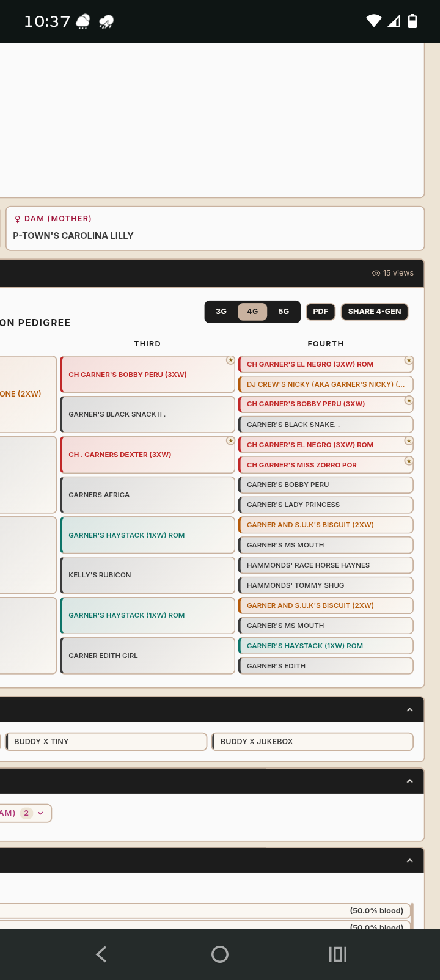440x980 pixels.
Task: Open GARNERS AFRICA pedigree card
Action: point(147,495)
